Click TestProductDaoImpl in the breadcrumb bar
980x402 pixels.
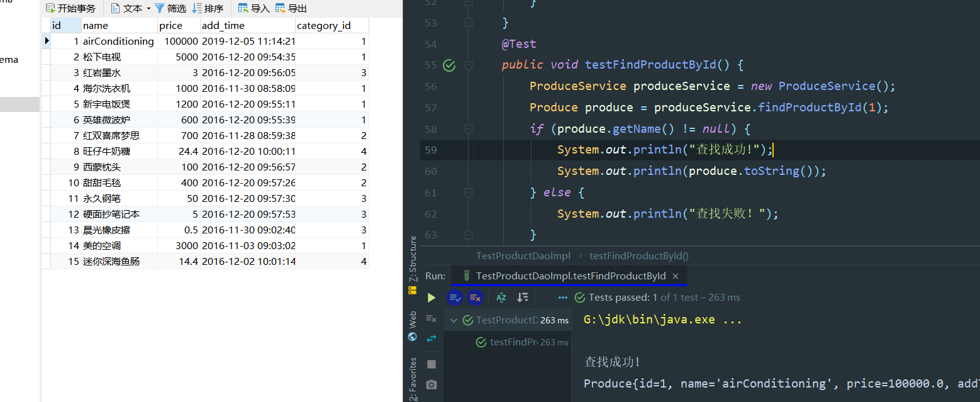click(523, 255)
